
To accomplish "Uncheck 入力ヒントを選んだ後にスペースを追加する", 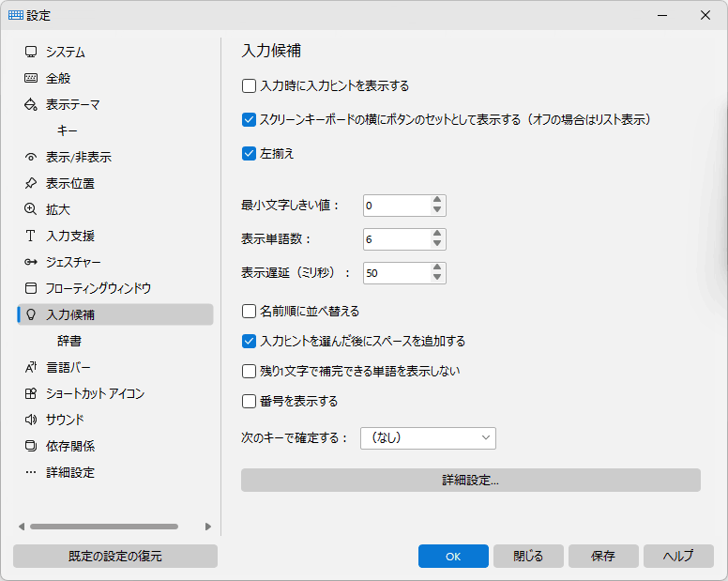I will point(249,342).
